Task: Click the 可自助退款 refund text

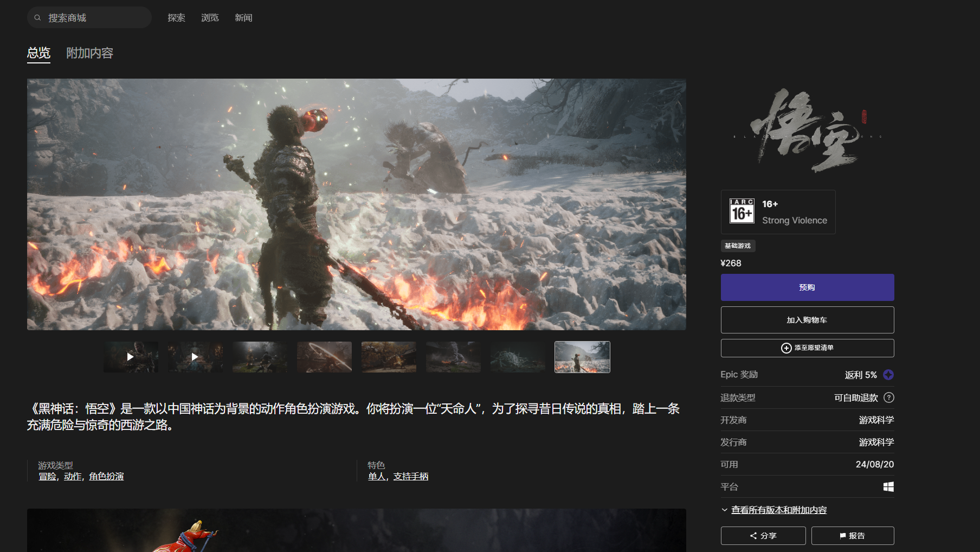Action: pyautogui.click(x=856, y=397)
